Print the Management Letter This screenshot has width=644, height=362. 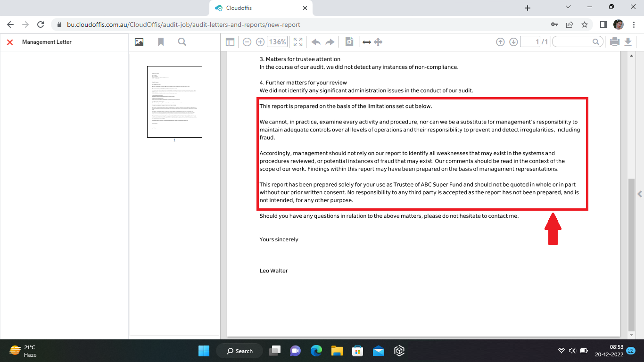pyautogui.click(x=614, y=42)
